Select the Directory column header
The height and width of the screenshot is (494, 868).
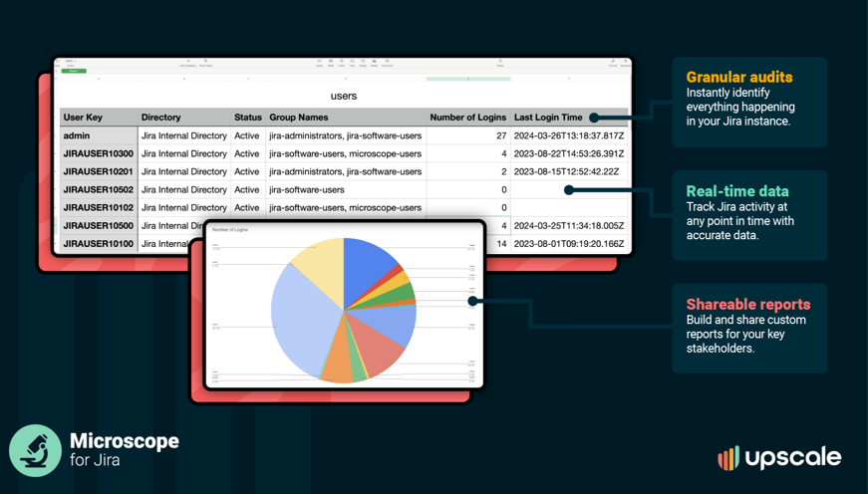tap(184, 118)
